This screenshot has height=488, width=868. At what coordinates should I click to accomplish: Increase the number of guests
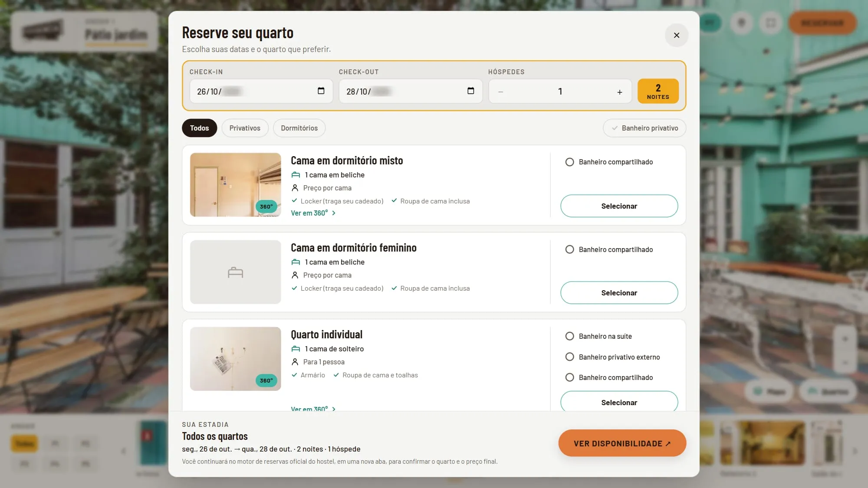[x=619, y=92]
